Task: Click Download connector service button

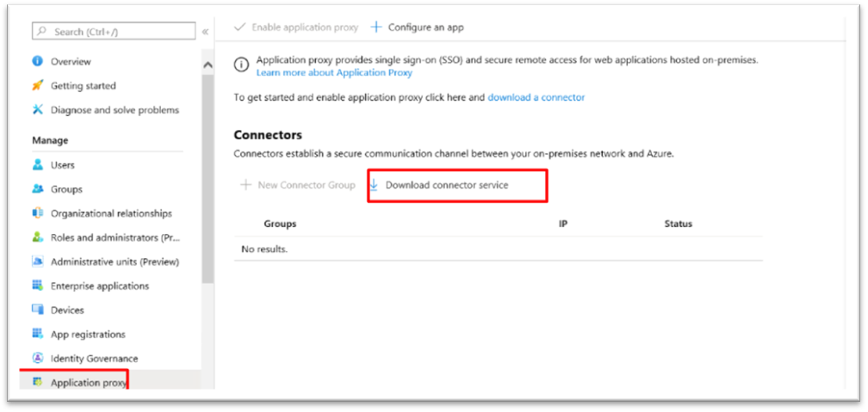Action: click(439, 185)
